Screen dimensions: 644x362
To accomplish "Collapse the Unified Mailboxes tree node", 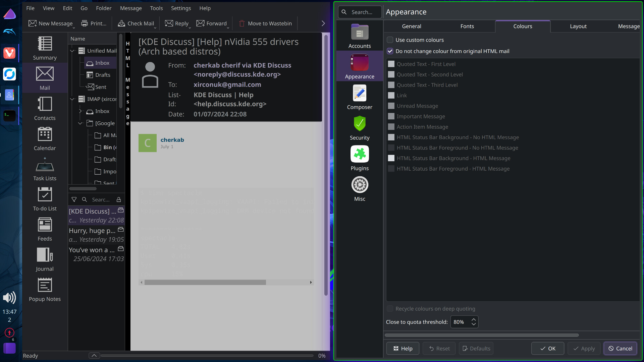I will point(72,51).
